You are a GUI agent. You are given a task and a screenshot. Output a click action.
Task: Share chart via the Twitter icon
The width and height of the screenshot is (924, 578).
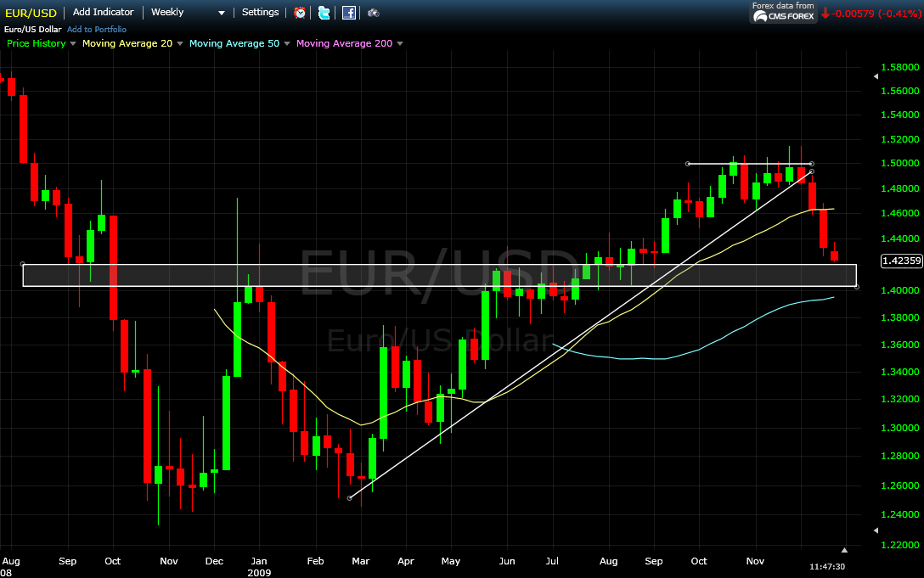(x=324, y=13)
